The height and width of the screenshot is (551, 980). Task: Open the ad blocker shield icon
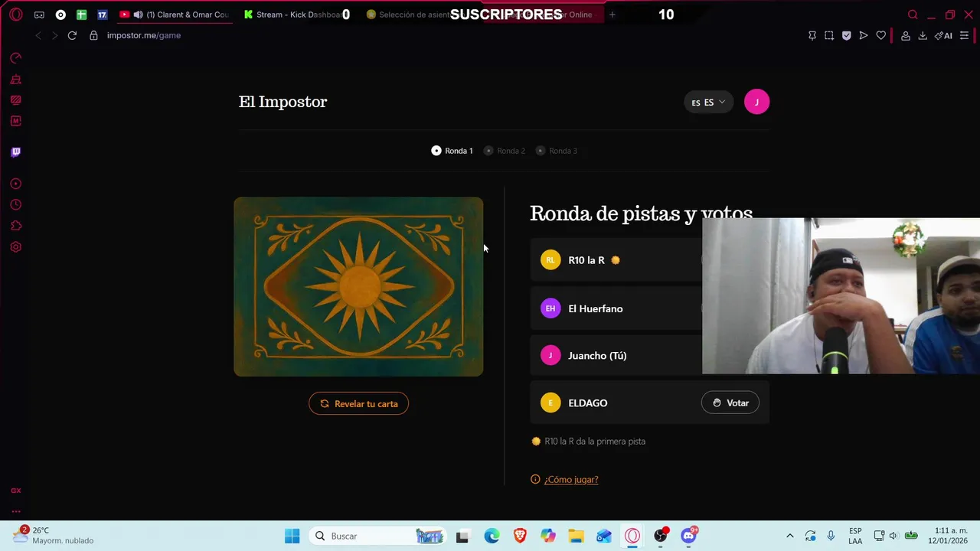(846, 35)
